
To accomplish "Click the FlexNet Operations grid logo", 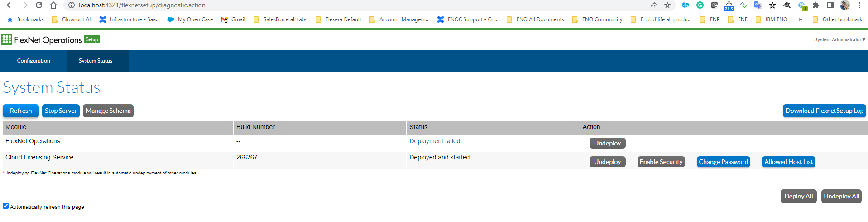I will pyautogui.click(x=7, y=39).
